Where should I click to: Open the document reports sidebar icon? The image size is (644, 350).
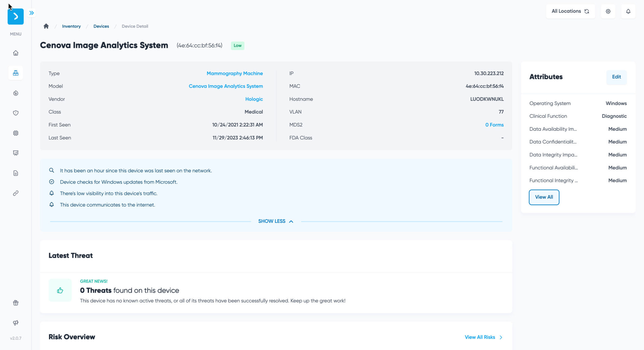[15, 173]
